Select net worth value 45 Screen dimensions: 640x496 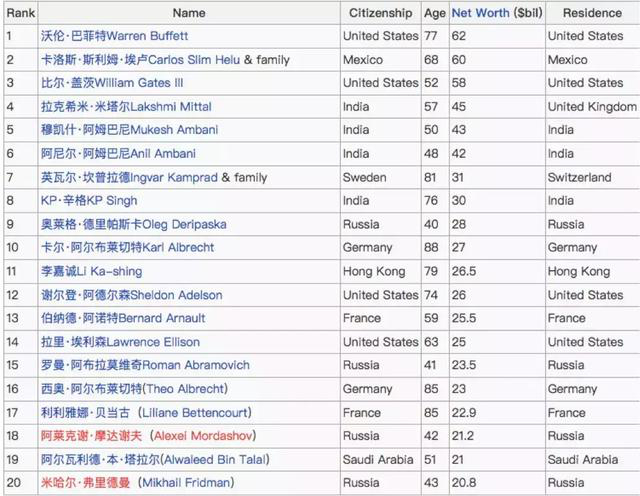pos(458,107)
